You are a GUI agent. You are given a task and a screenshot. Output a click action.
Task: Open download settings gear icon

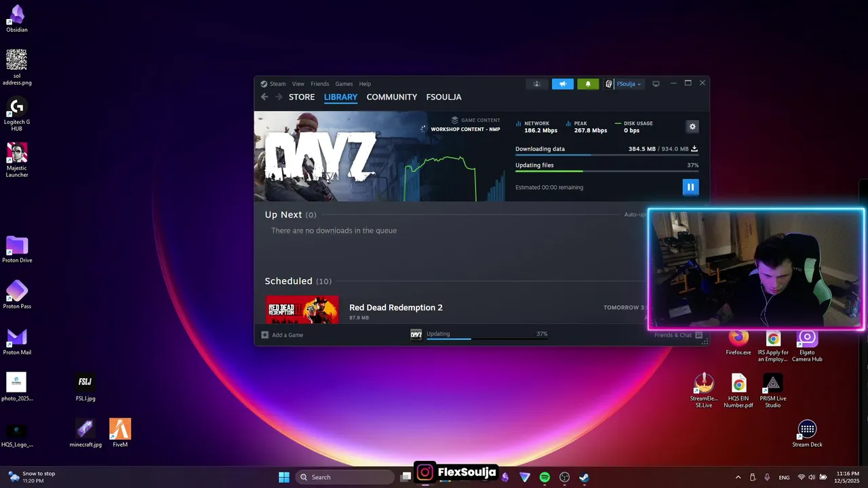692,127
